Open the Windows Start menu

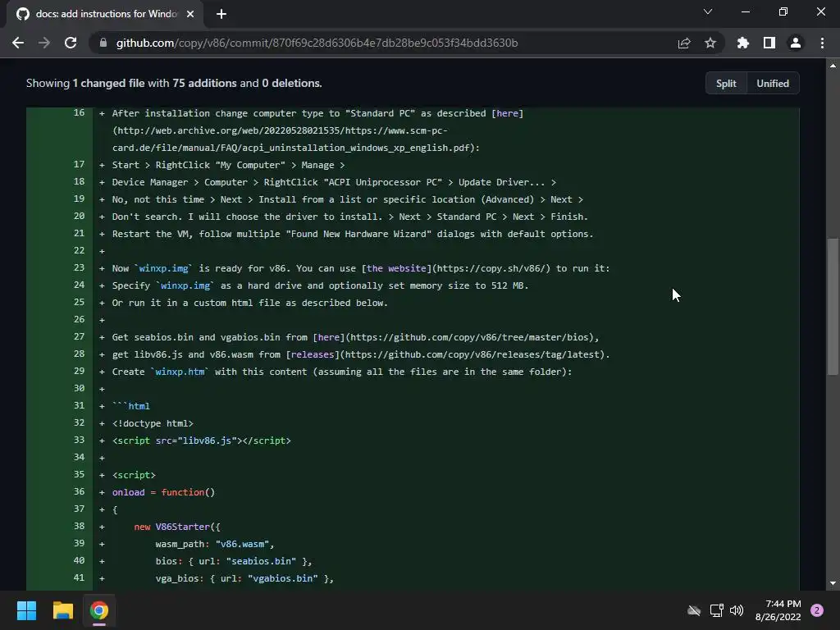point(26,610)
